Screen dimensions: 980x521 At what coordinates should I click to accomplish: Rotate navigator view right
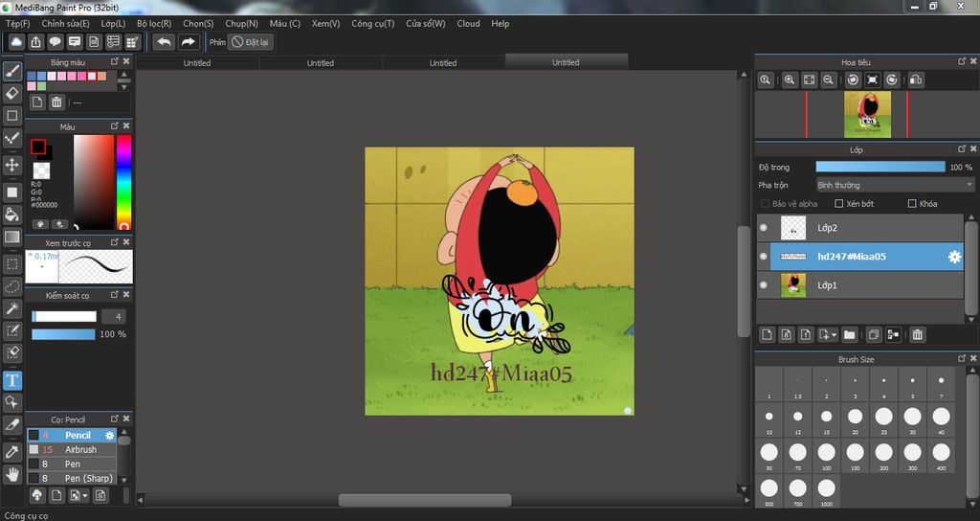coord(892,80)
